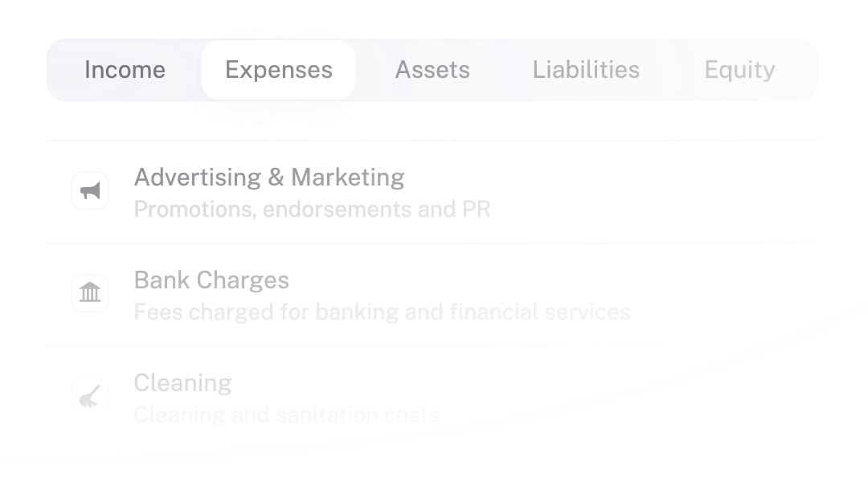This screenshot has width=868, height=482.
Task: Click the tab bar containing account categories
Action: click(432, 70)
